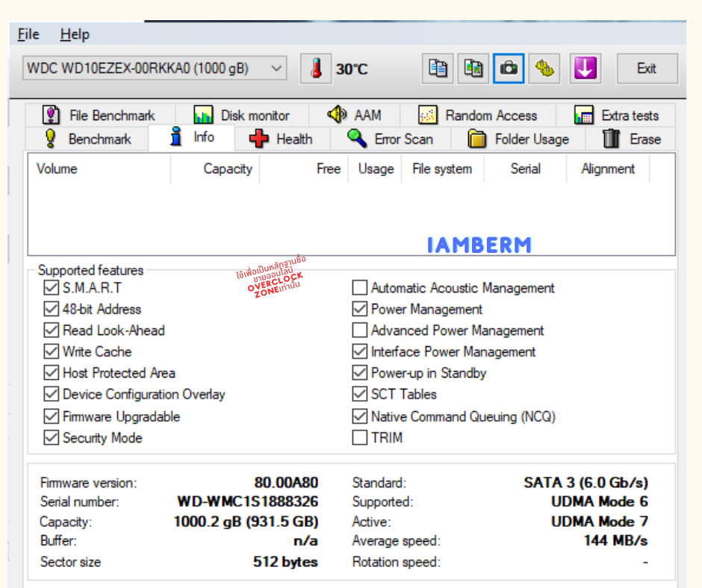Image resolution: width=702 pixels, height=588 pixels.
Task: Expand the WDC WD10EZEX drive selector dropdown
Action: (x=276, y=69)
